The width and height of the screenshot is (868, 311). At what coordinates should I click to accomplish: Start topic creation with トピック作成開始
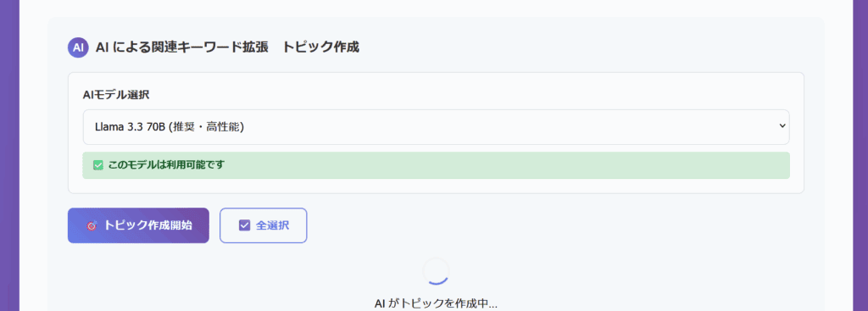coord(138,225)
